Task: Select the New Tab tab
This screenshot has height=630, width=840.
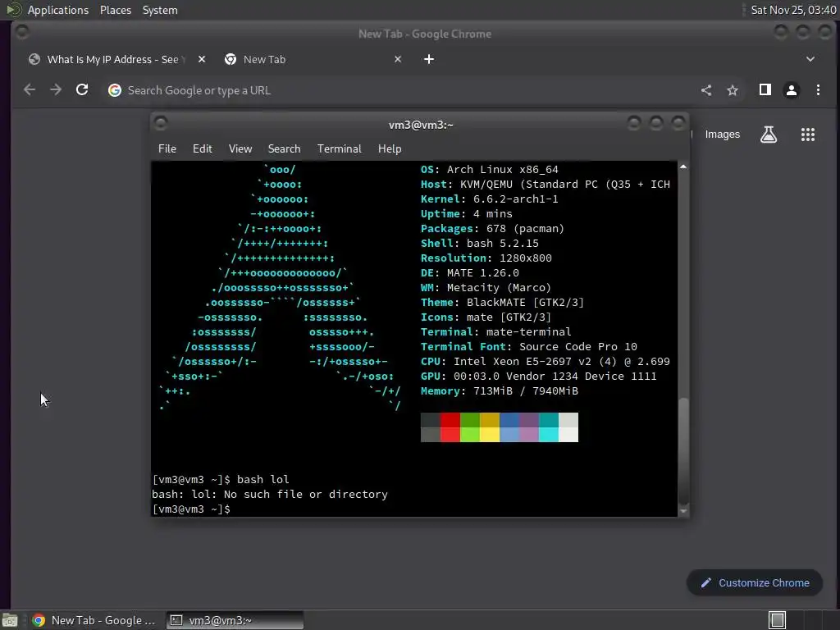Action: pos(313,59)
